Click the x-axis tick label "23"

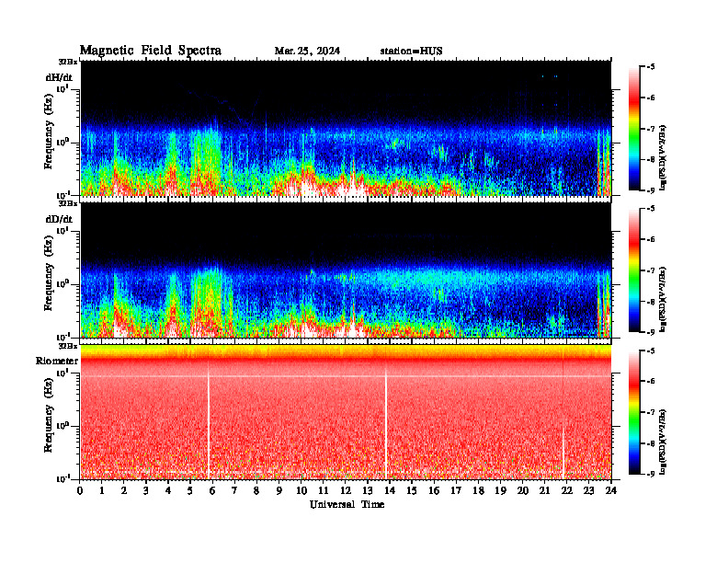click(588, 490)
